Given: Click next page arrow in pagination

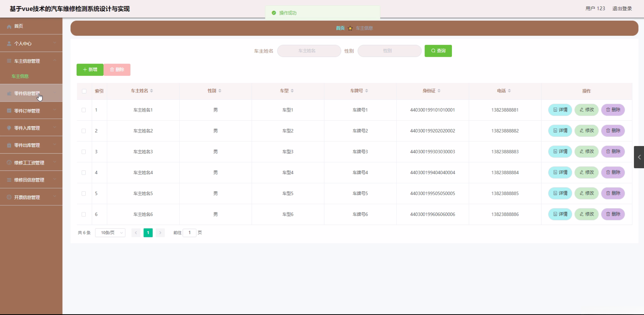Looking at the screenshot, I should pyautogui.click(x=160, y=233).
